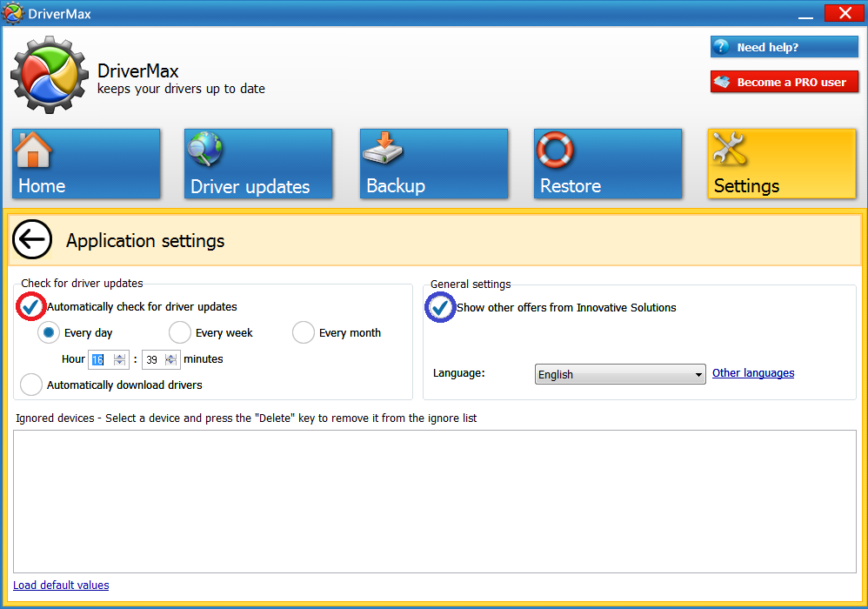Open the Backup tab
This screenshot has height=609, width=868.
point(434,164)
